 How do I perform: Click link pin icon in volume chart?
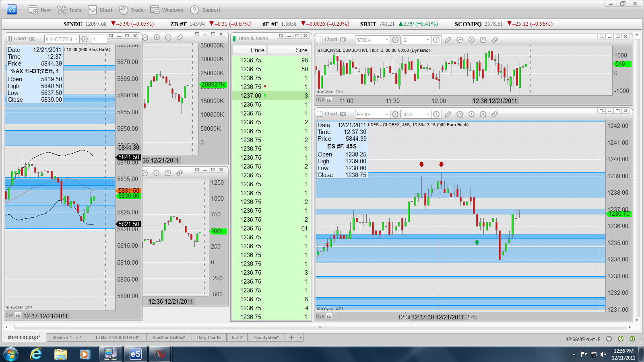(180, 37)
